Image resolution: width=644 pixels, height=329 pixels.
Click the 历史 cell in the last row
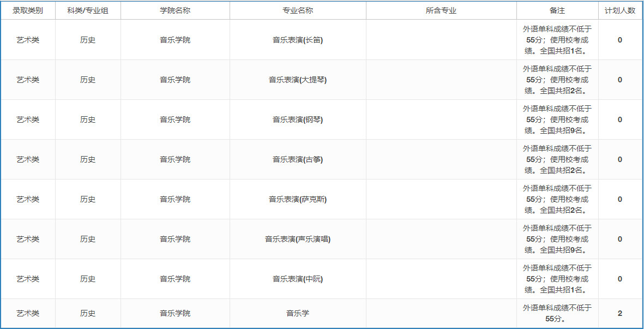pyautogui.click(x=87, y=313)
